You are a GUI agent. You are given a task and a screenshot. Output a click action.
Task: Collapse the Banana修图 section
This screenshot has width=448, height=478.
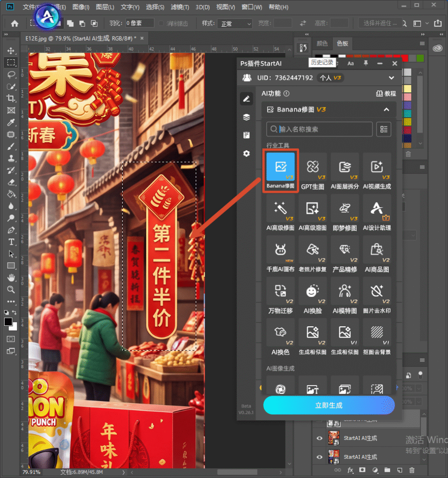point(386,109)
